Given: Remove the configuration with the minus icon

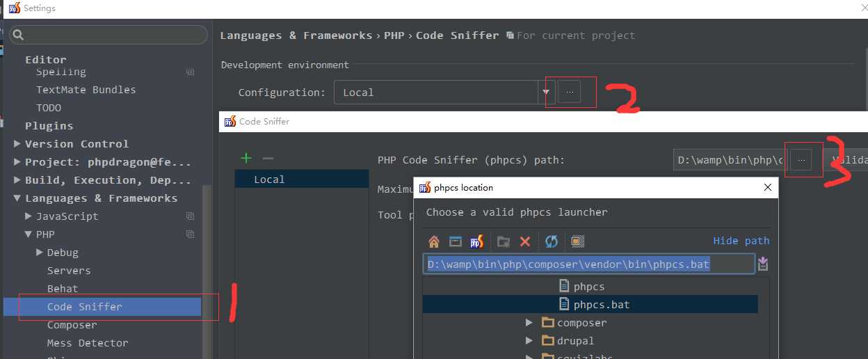Looking at the screenshot, I should point(268,158).
